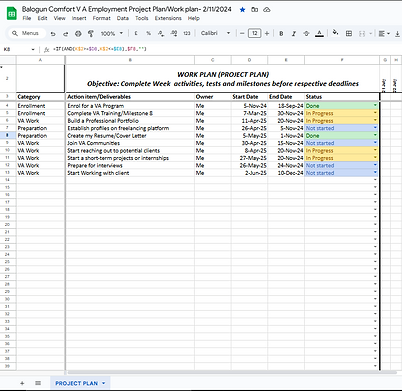Check the cloud save status icon

pos(267,10)
